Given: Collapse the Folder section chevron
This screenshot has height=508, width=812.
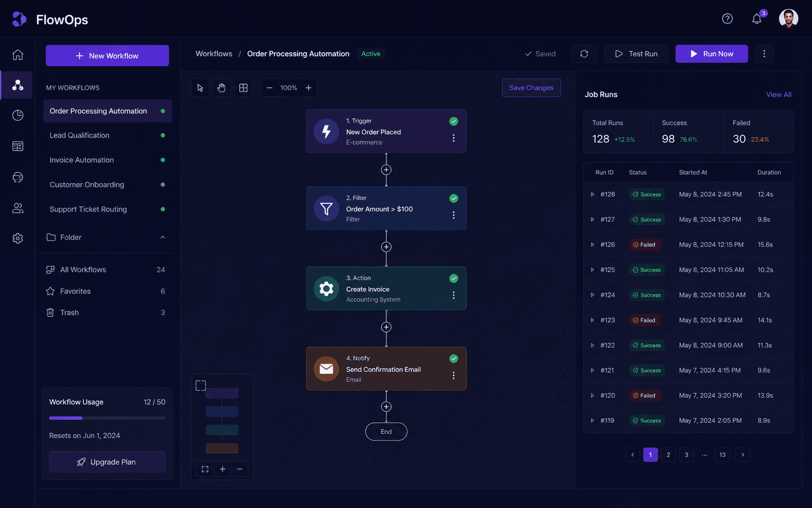Looking at the screenshot, I should click(163, 237).
